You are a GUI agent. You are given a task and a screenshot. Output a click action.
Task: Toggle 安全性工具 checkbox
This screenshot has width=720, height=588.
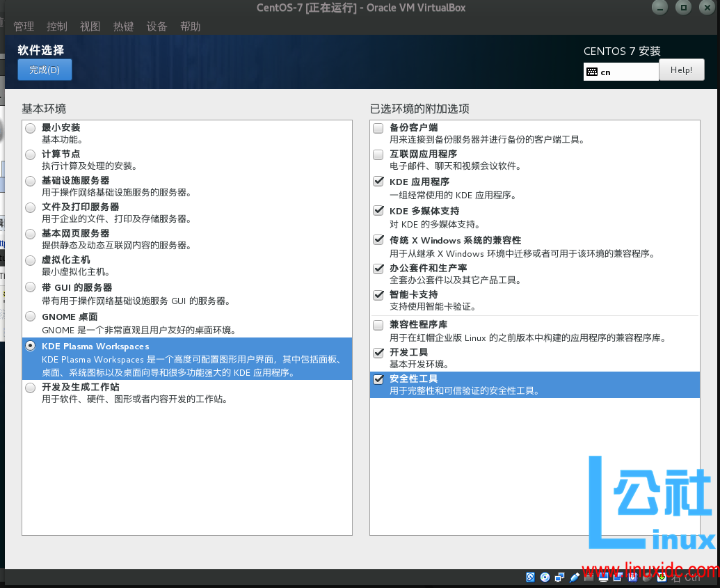coord(378,379)
